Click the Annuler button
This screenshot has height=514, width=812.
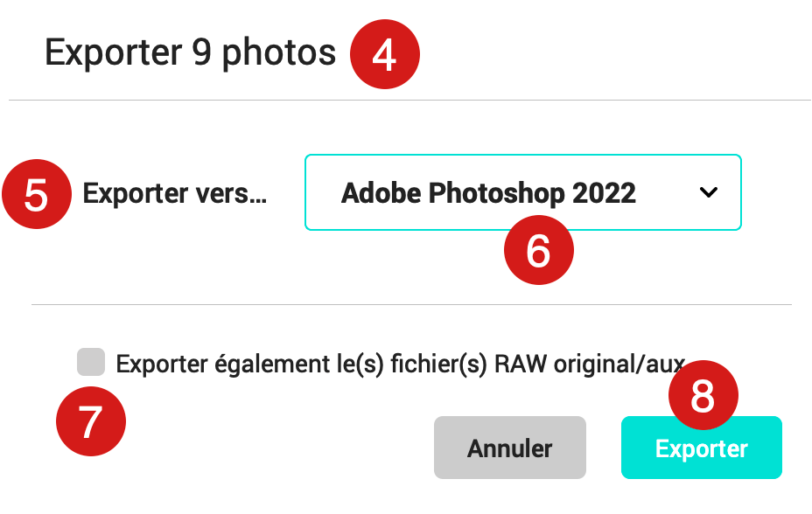tap(510, 448)
